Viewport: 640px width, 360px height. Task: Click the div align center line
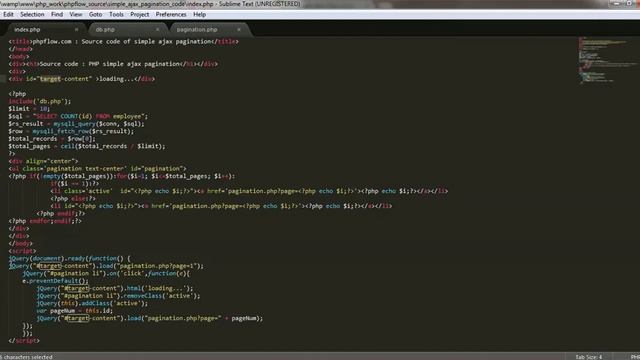tap(43, 161)
